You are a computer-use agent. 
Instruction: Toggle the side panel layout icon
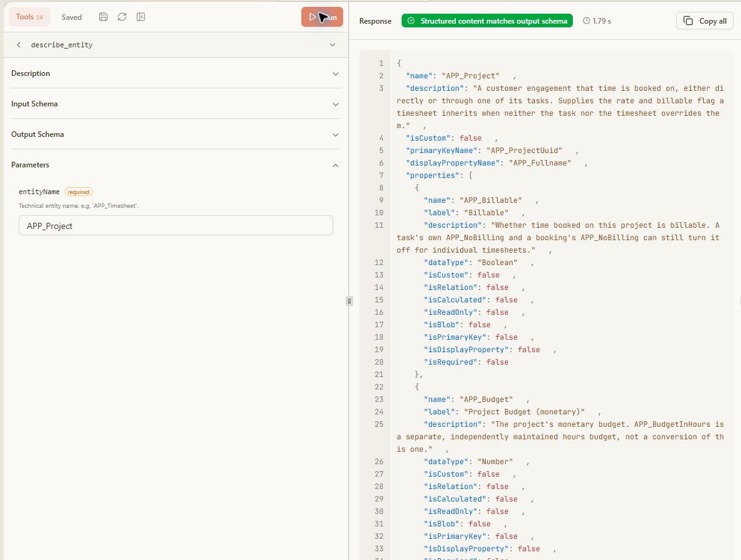pyautogui.click(x=141, y=17)
